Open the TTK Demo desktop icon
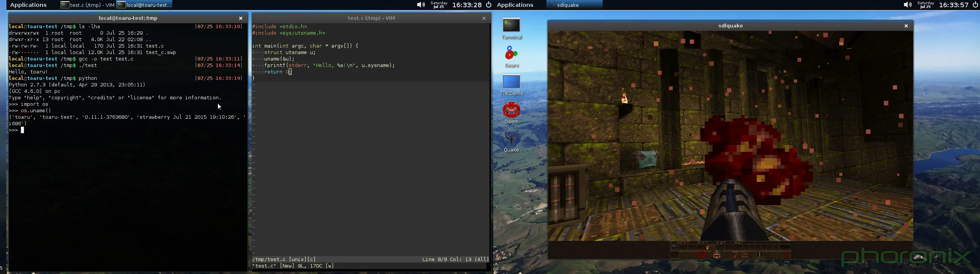Screen dimensions: 980x274 [511, 85]
